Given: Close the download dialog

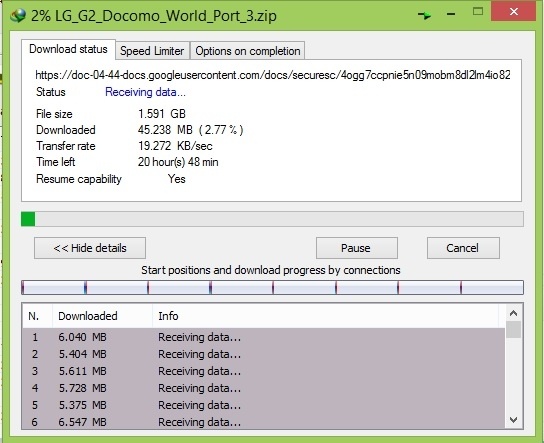Looking at the screenshot, I should [513, 11].
